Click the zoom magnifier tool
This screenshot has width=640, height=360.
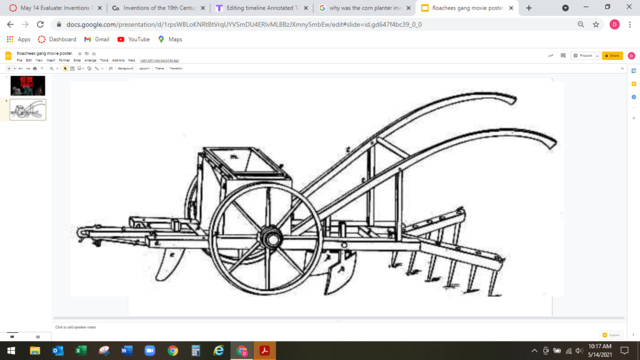pos(52,69)
